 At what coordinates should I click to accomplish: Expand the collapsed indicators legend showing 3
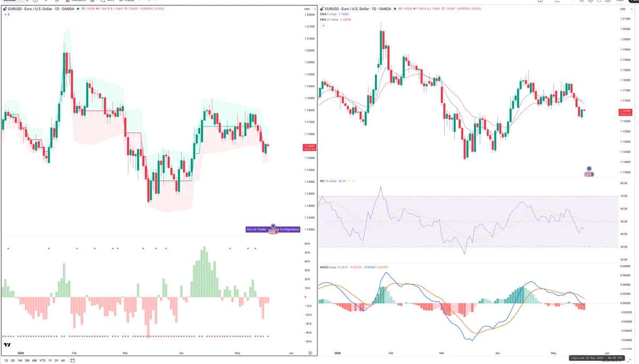[6, 14]
